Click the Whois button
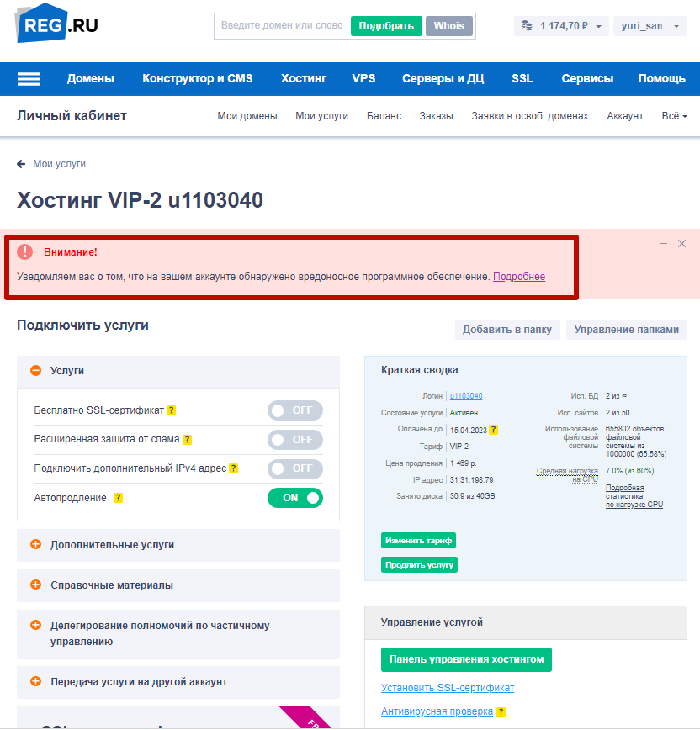The width and height of the screenshot is (700, 730). (449, 26)
